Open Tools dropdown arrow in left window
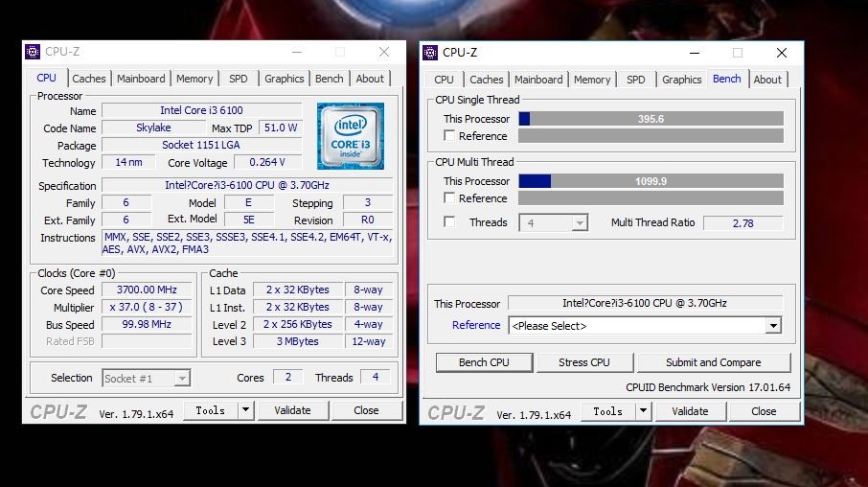 [x=245, y=410]
